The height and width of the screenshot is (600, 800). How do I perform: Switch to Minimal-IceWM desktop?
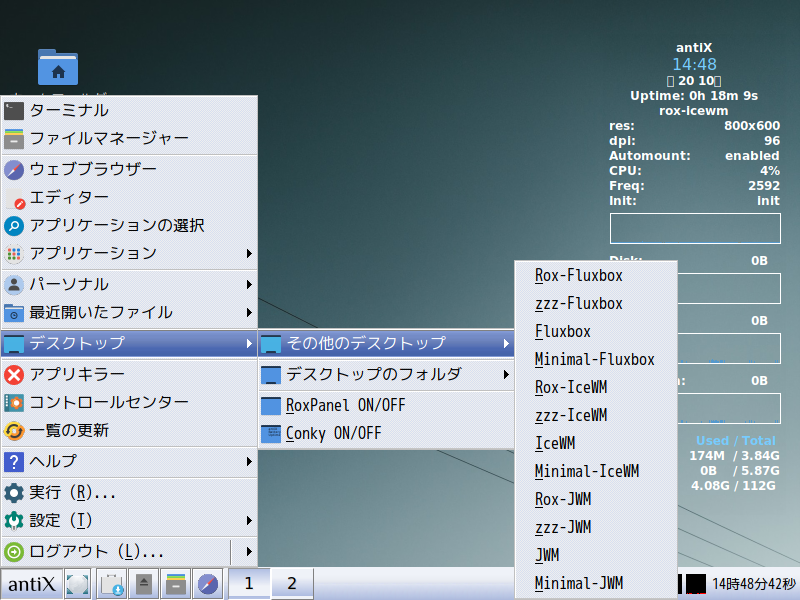tap(596, 471)
